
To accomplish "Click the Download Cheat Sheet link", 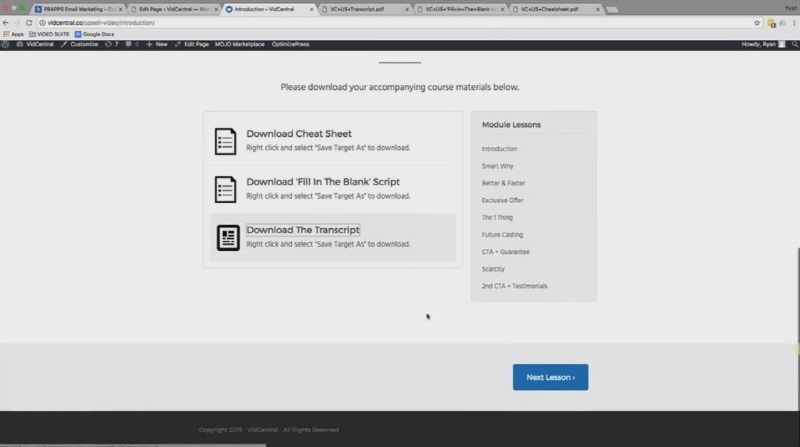I will tap(299, 134).
